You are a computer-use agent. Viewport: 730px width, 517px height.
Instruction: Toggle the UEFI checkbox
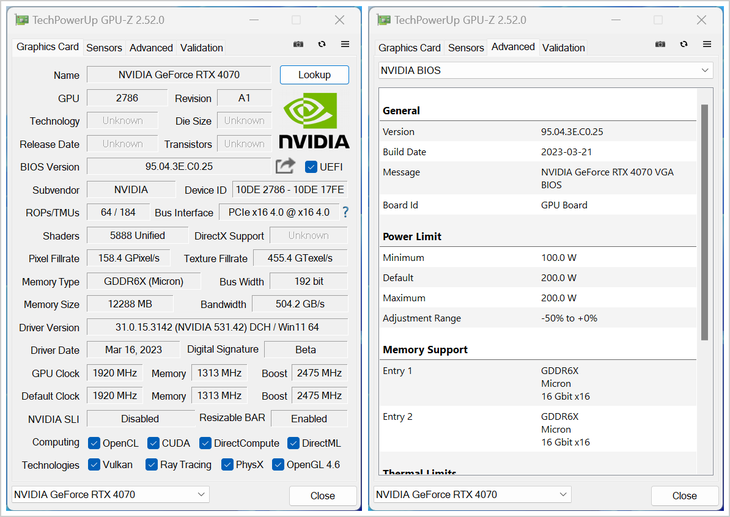311,167
